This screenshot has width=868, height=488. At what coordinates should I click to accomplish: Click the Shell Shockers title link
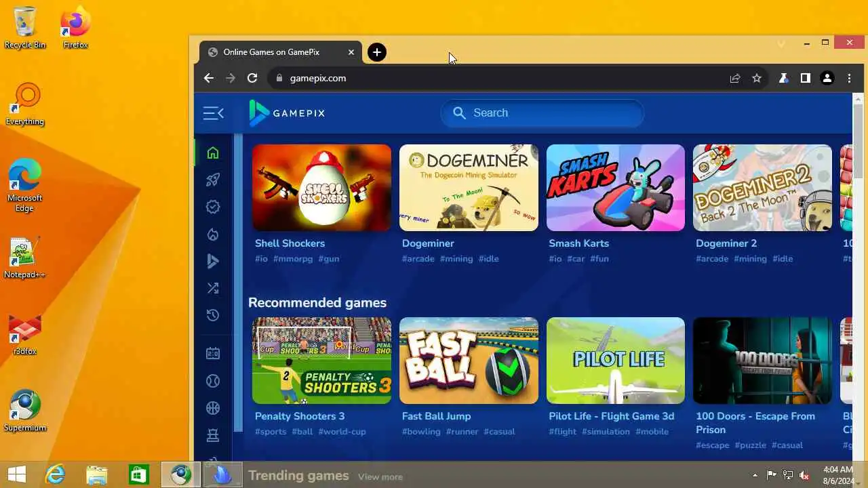(290, 243)
